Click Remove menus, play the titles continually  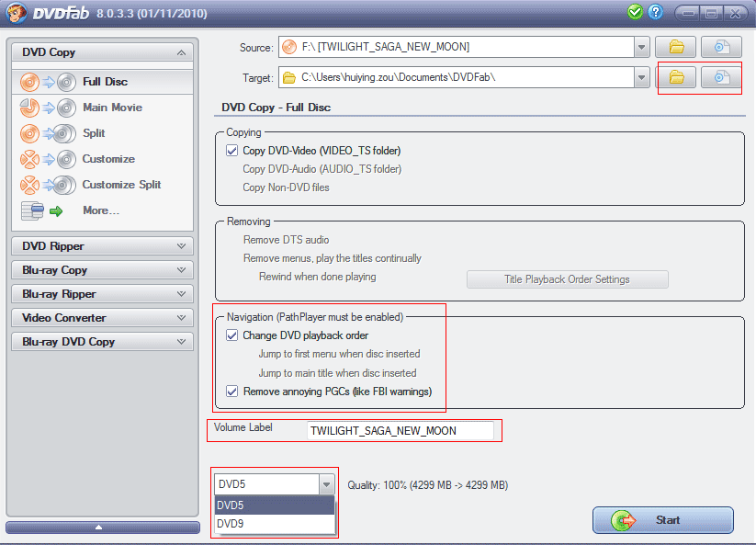pyautogui.click(x=333, y=258)
